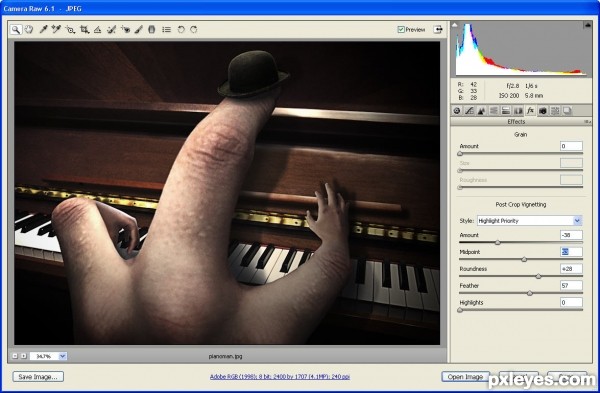Open the Style dropdown showing Highlight Priority
The image size is (600, 393).
pos(530,221)
